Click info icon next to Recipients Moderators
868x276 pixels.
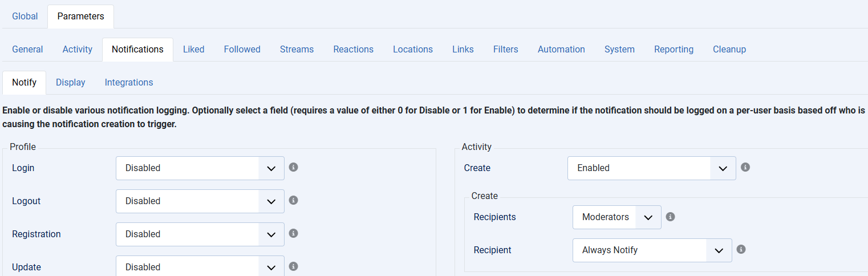coord(671,217)
